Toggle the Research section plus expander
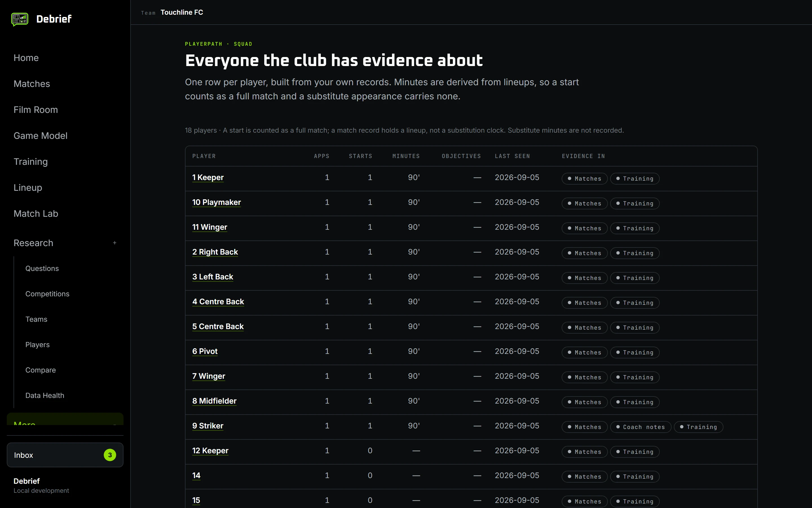Screen dimensions: 812x508 pos(114,243)
